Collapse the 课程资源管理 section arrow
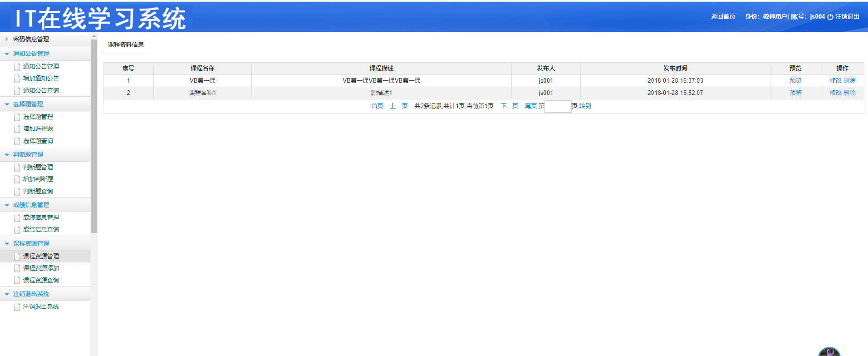868x356 pixels. click(x=7, y=243)
